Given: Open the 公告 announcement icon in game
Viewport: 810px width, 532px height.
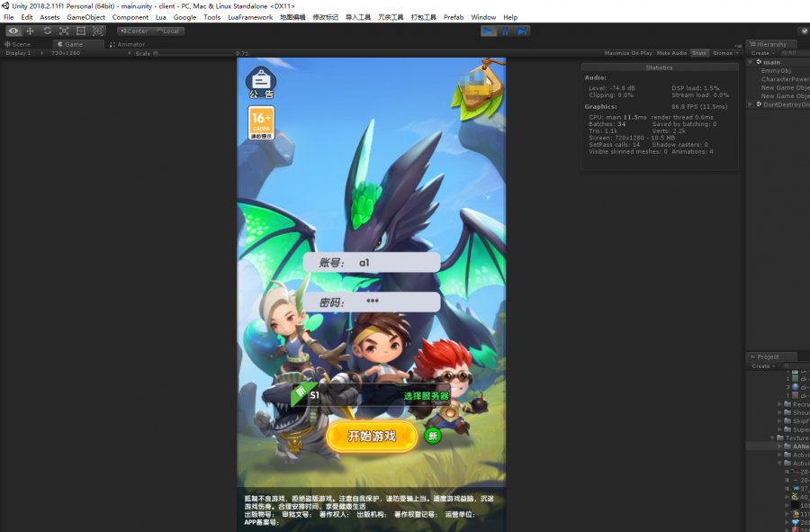Looking at the screenshot, I should coord(261,83).
